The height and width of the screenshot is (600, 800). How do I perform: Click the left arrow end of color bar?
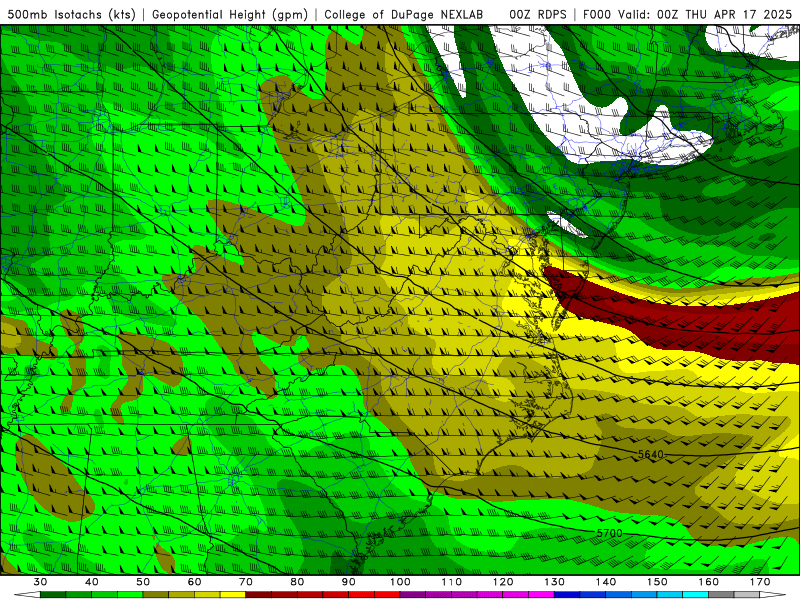coord(27,594)
